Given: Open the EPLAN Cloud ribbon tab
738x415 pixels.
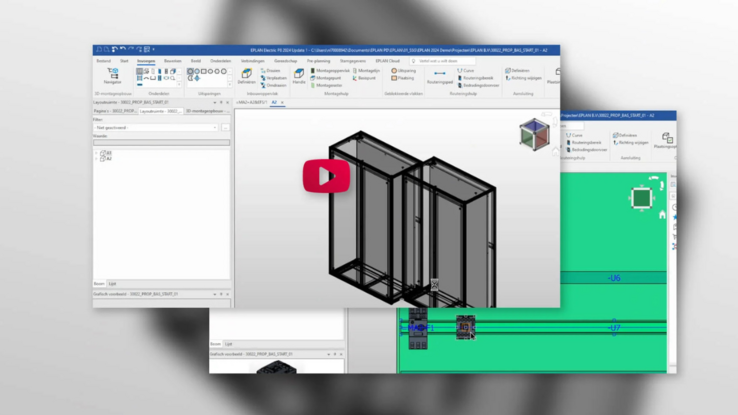Looking at the screenshot, I should pos(387,61).
